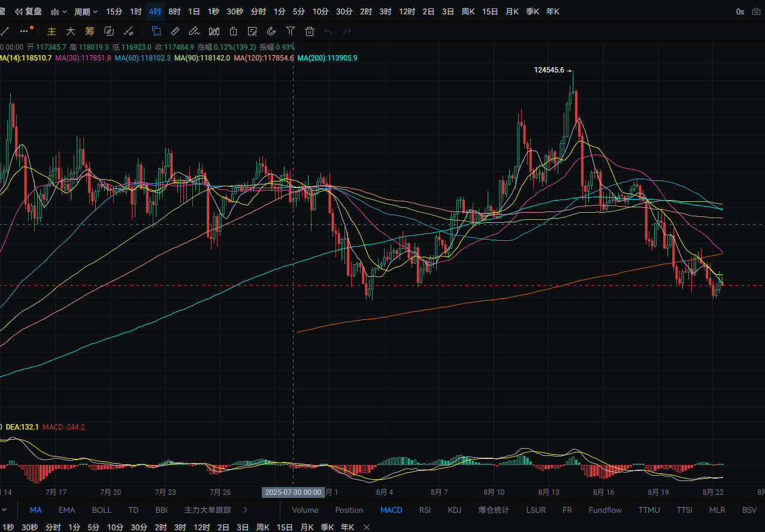
Task: Click the candlestick pattern tool icon
Action: [214, 31]
